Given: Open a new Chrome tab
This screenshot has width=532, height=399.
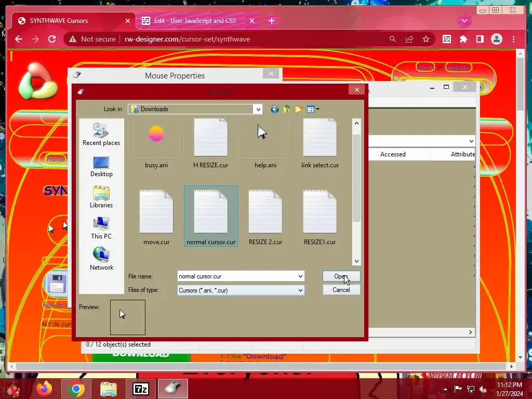Looking at the screenshot, I should [271, 21].
